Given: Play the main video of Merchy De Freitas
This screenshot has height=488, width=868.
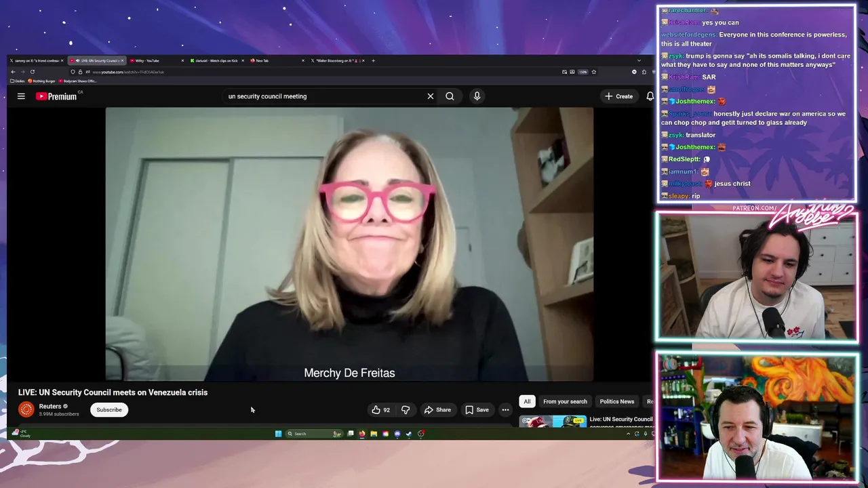Looking at the screenshot, I should point(349,244).
